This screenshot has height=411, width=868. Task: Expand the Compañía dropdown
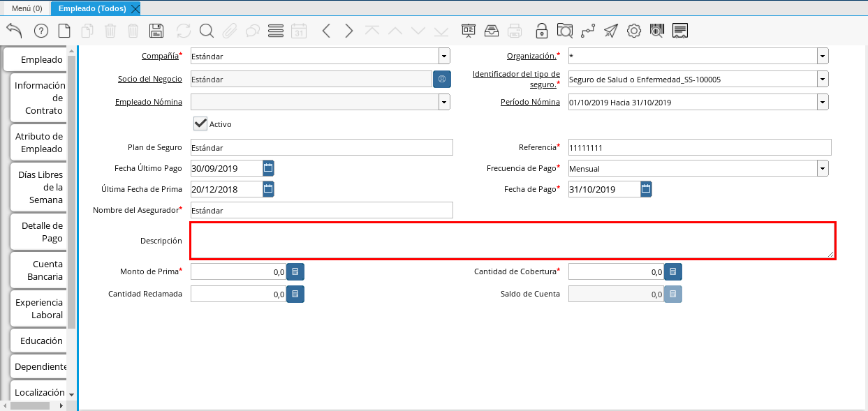click(444, 57)
